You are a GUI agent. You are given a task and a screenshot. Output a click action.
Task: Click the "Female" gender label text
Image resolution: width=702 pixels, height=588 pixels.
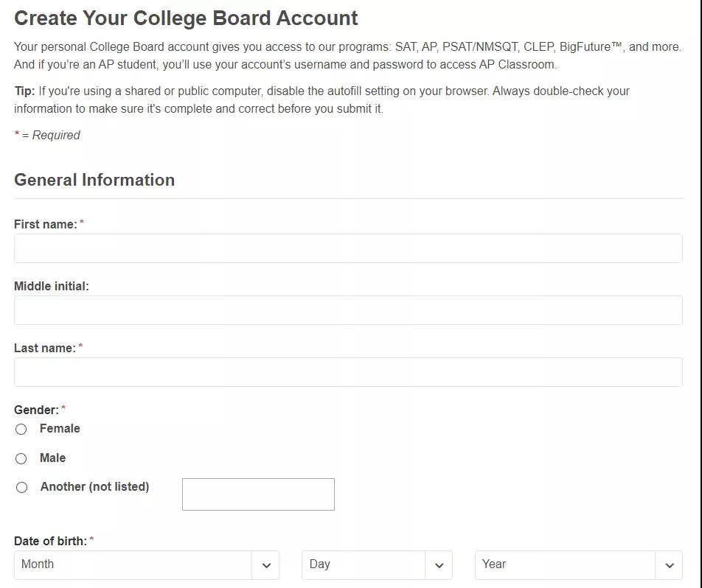(x=60, y=429)
